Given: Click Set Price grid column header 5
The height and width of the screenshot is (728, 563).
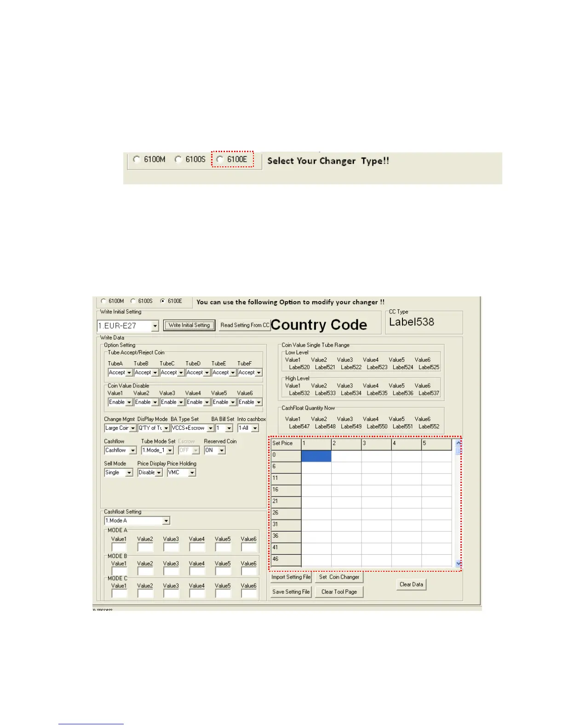Looking at the screenshot, I should [x=437, y=444].
